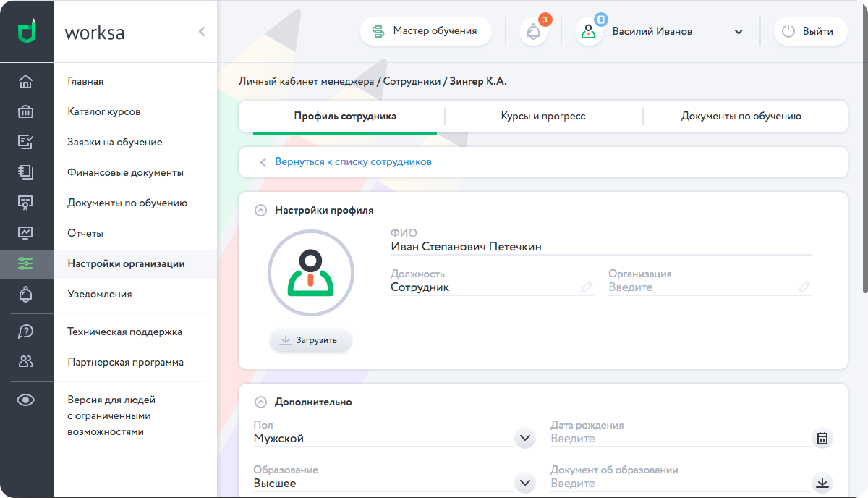Click pencil edit icon for Организация field
Viewport: 868px width, 498px height.
click(804, 287)
